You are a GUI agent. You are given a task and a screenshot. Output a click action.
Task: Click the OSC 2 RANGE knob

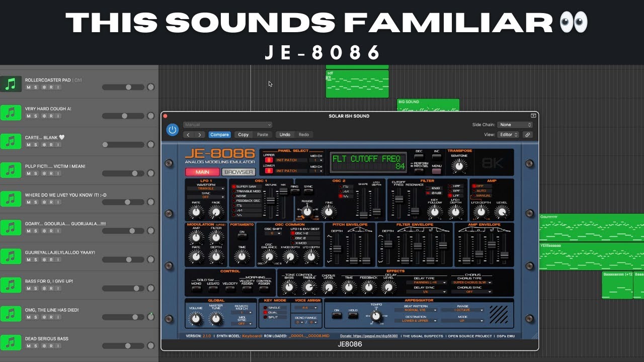click(307, 211)
